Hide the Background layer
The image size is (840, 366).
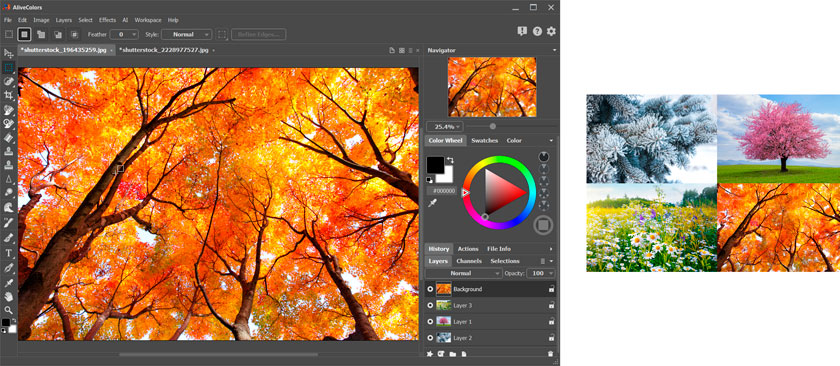[x=430, y=289]
